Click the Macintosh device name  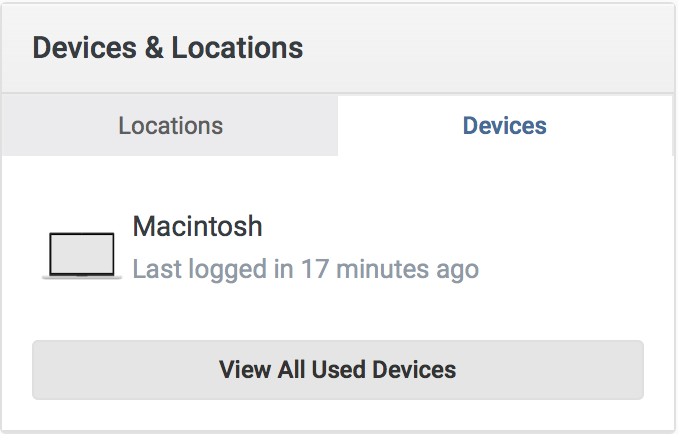[x=197, y=226]
